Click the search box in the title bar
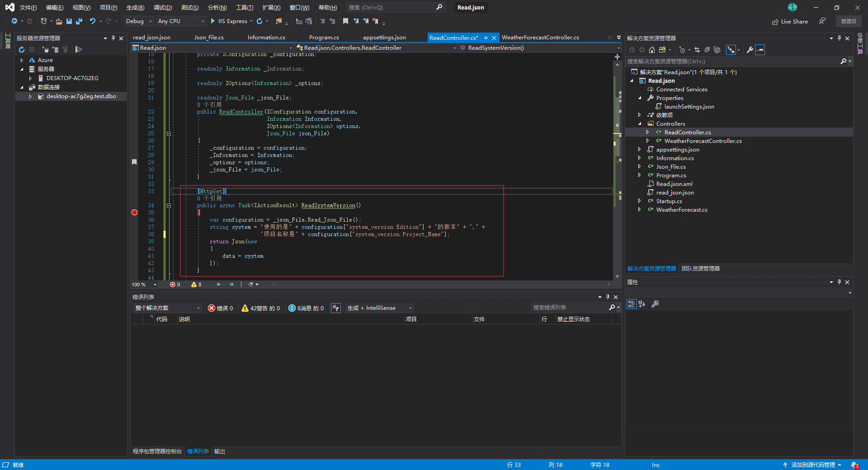Image resolution: width=868 pixels, height=470 pixels. point(396,8)
